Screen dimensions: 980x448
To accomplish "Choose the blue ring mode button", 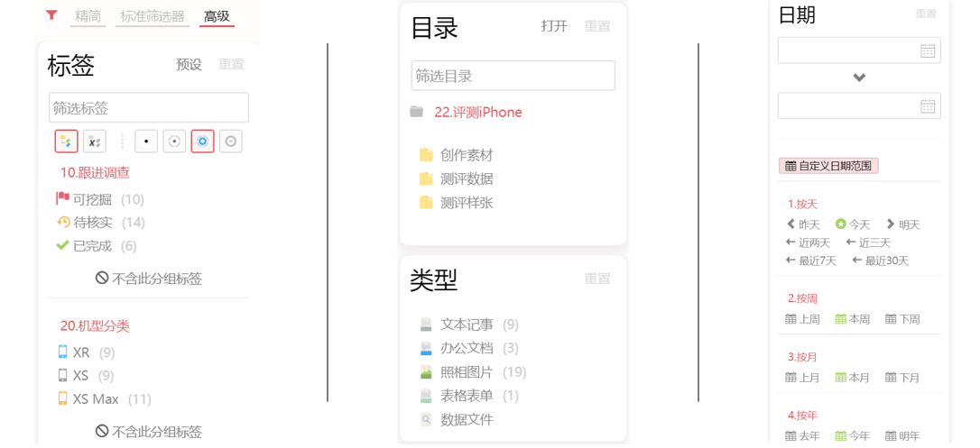I will (x=202, y=142).
